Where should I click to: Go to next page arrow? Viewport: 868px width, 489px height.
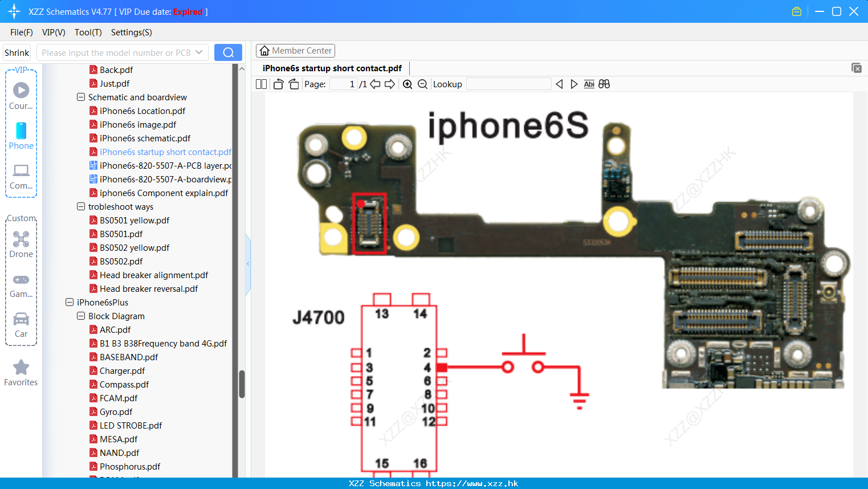coord(390,84)
